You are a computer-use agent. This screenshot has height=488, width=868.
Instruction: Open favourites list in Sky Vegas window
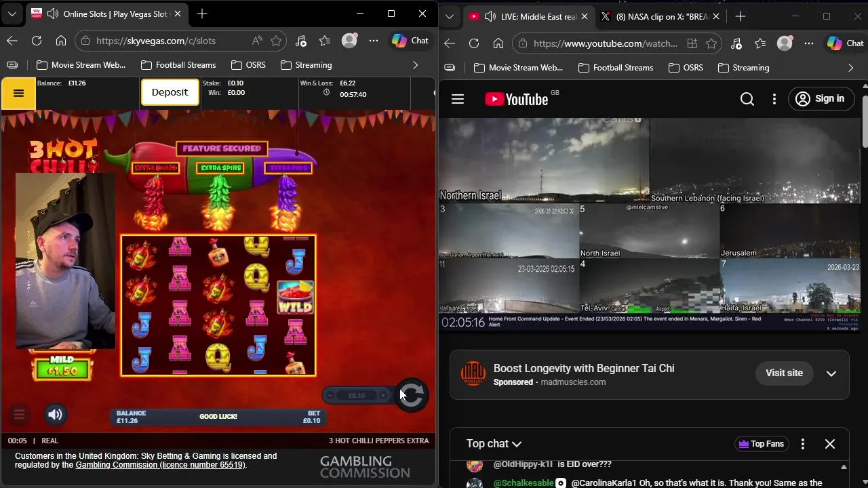coord(325,41)
